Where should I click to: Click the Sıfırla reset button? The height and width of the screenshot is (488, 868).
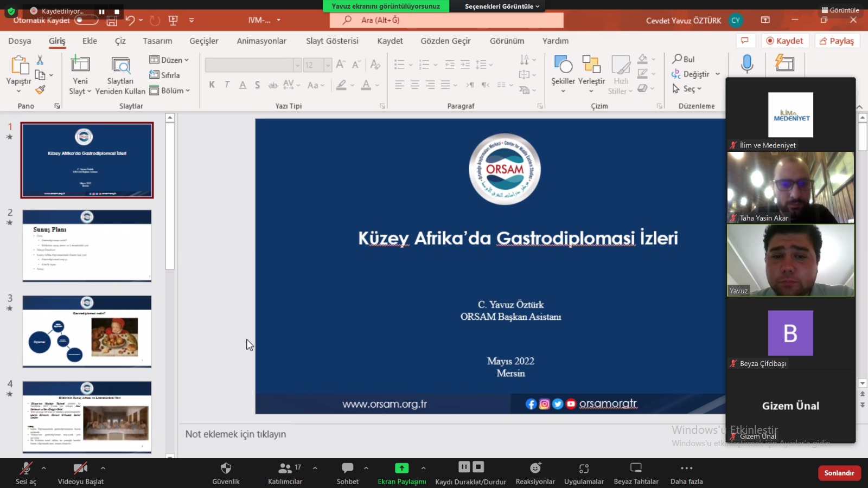click(x=164, y=75)
